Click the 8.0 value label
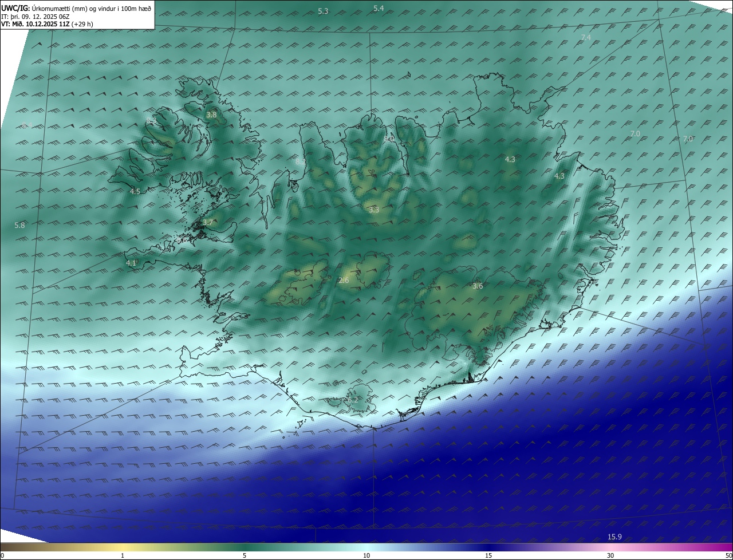 [389, 139]
